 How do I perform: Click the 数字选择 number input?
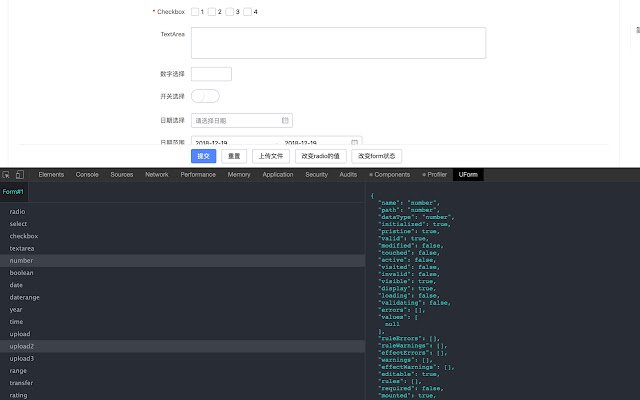[211, 74]
